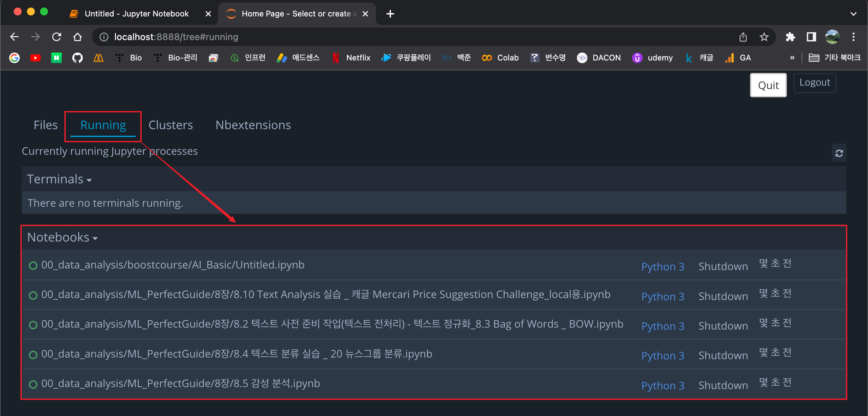Click the Quit button
Image resolution: width=868 pixels, height=416 pixels.
click(x=768, y=85)
